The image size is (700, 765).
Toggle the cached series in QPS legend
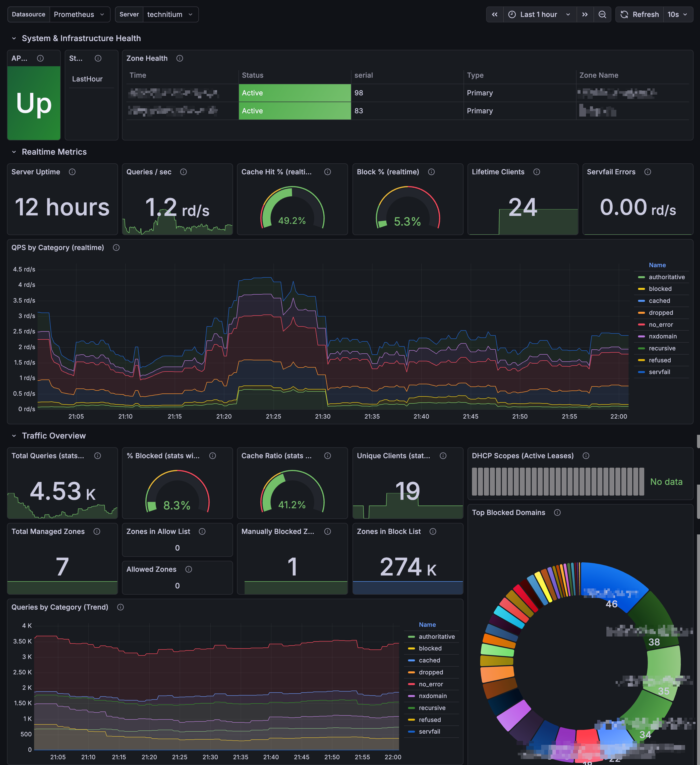(659, 301)
